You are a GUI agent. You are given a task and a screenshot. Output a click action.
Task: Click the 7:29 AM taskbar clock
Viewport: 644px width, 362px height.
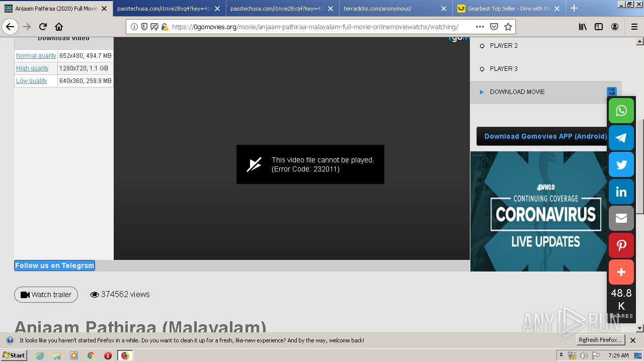tap(618, 355)
